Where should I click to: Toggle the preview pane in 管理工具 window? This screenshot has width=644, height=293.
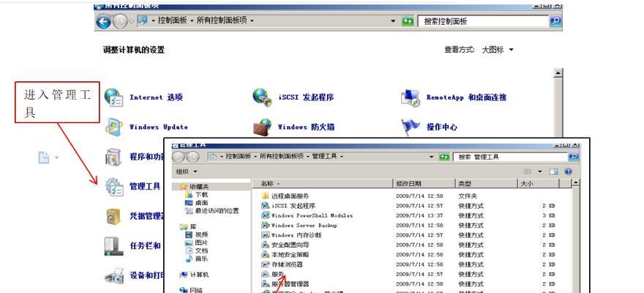click(x=554, y=171)
